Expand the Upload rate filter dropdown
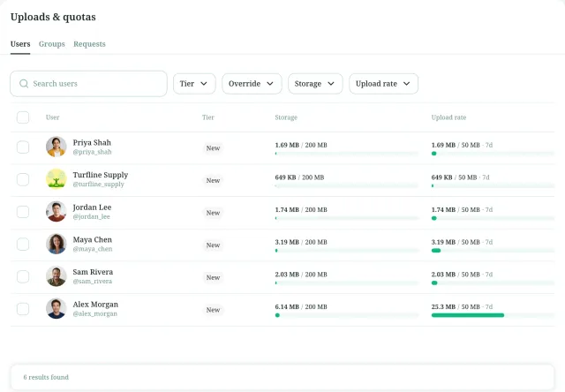Image resolution: width=565 pixels, height=392 pixels. [383, 84]
